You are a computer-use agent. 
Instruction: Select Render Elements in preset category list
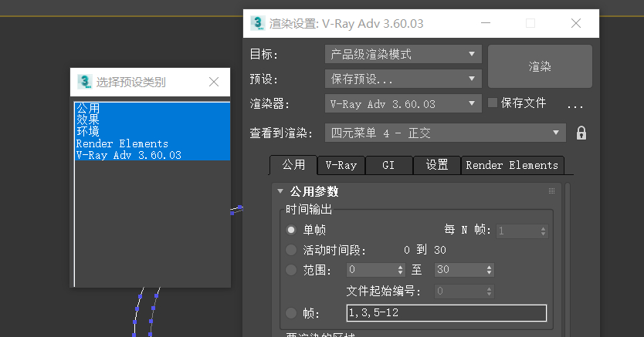pos(152,143)
